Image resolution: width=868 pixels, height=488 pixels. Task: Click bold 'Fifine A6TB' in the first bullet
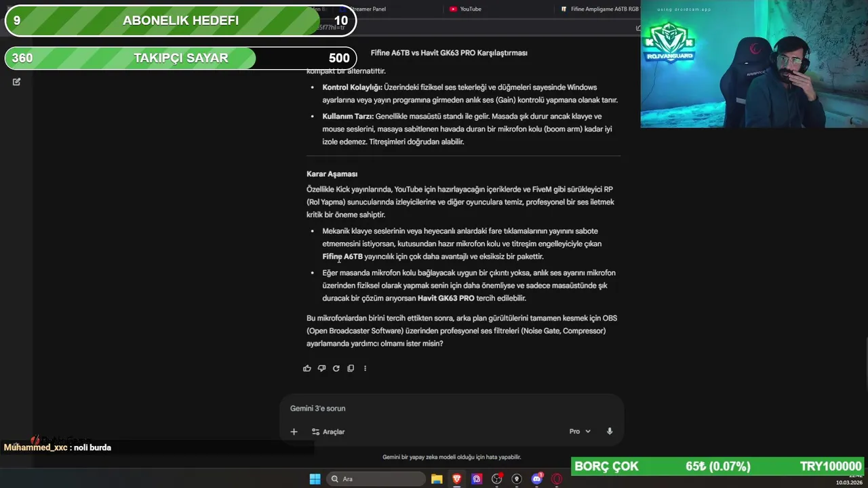click(342, 257)
